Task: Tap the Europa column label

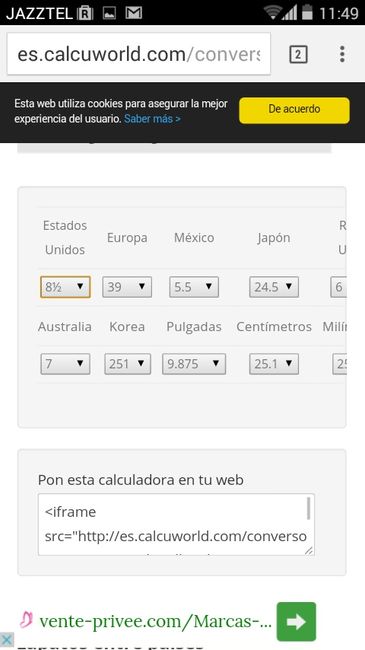Action: click(x=127, y=238)
